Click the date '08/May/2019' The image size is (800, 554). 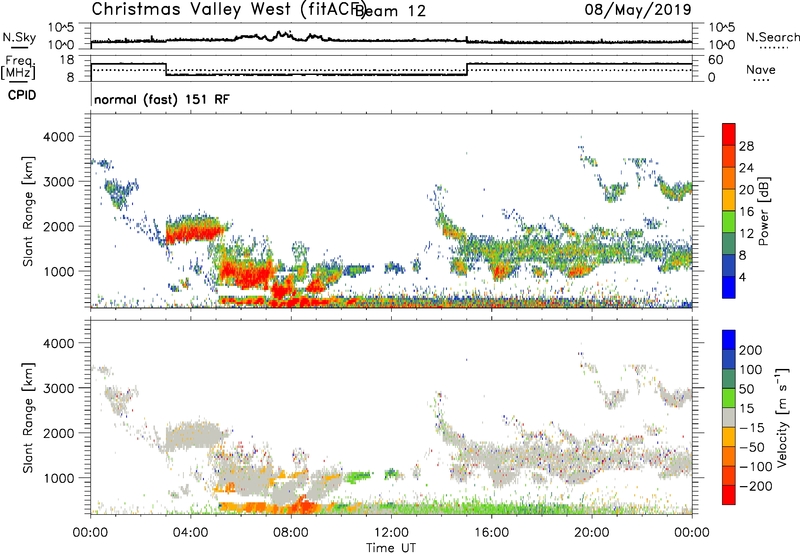tap(638, 9)
